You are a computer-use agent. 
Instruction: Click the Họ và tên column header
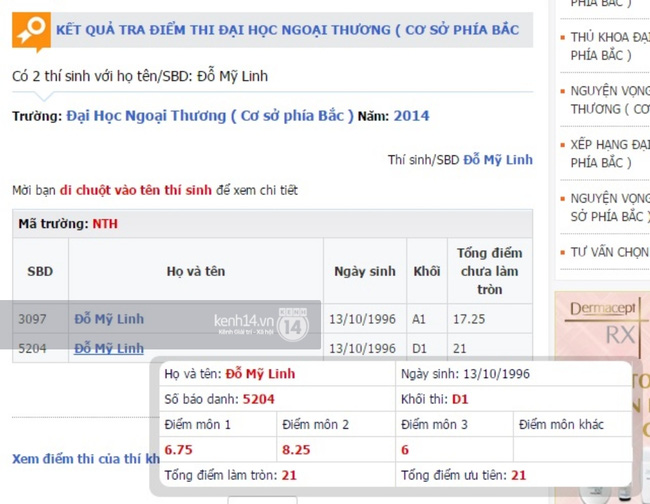195,271
